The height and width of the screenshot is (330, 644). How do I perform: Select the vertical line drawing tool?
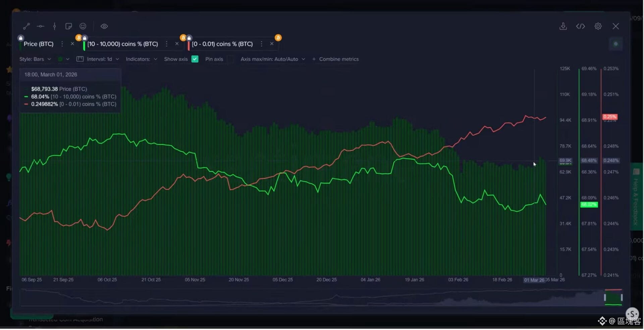pos(54,26)
